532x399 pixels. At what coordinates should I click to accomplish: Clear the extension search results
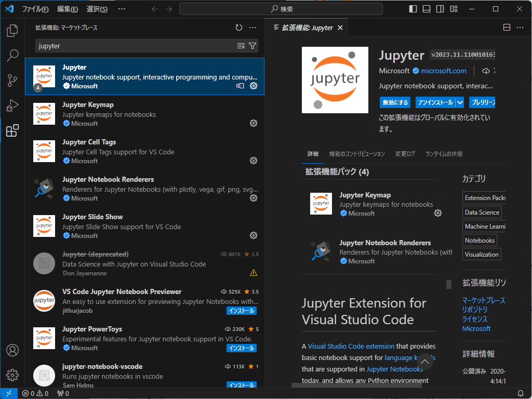pyautogui.click(x=241, y=46)
